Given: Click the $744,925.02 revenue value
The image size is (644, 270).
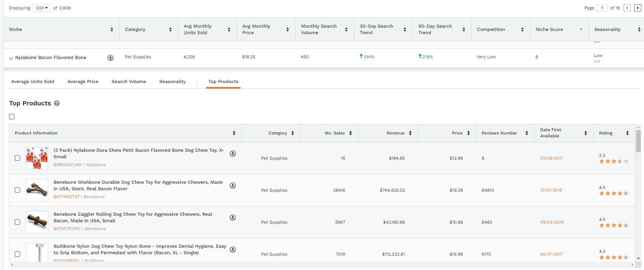Looking at the screenshot, I should pos(392,190).
